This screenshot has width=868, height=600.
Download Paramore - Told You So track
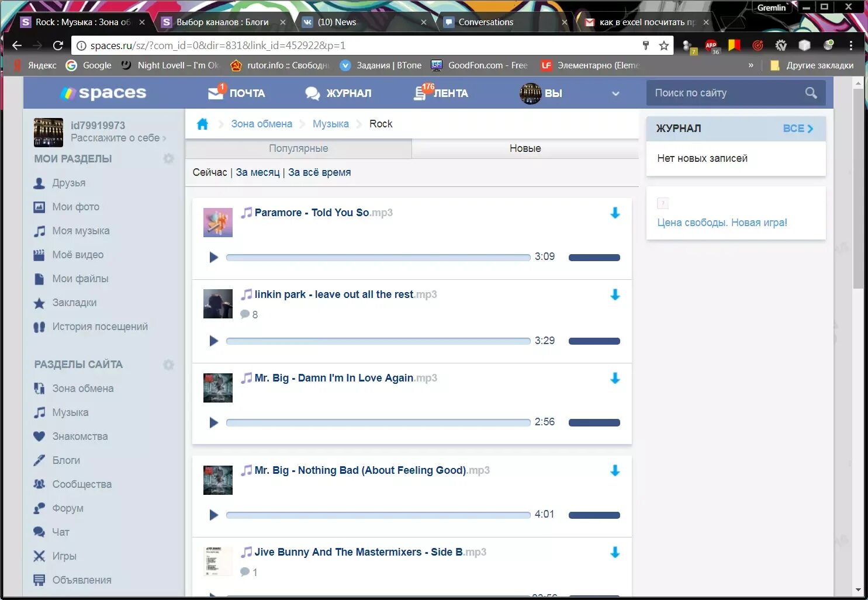click(615, 213)
